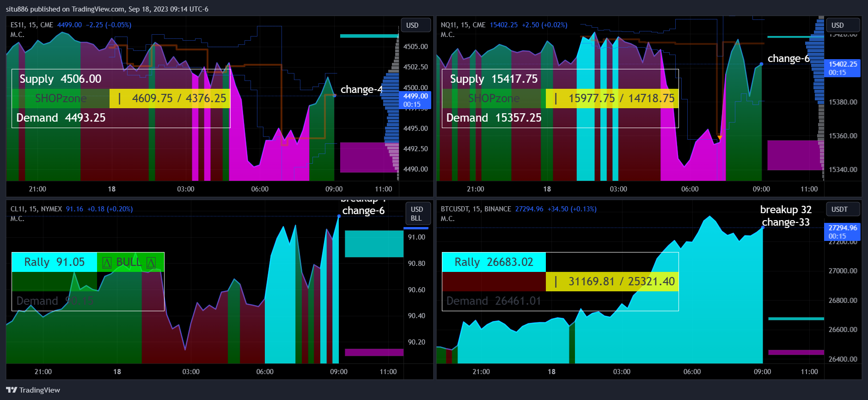Select the M.C. indicator label on BTCUSDT chart

[448, 219]
